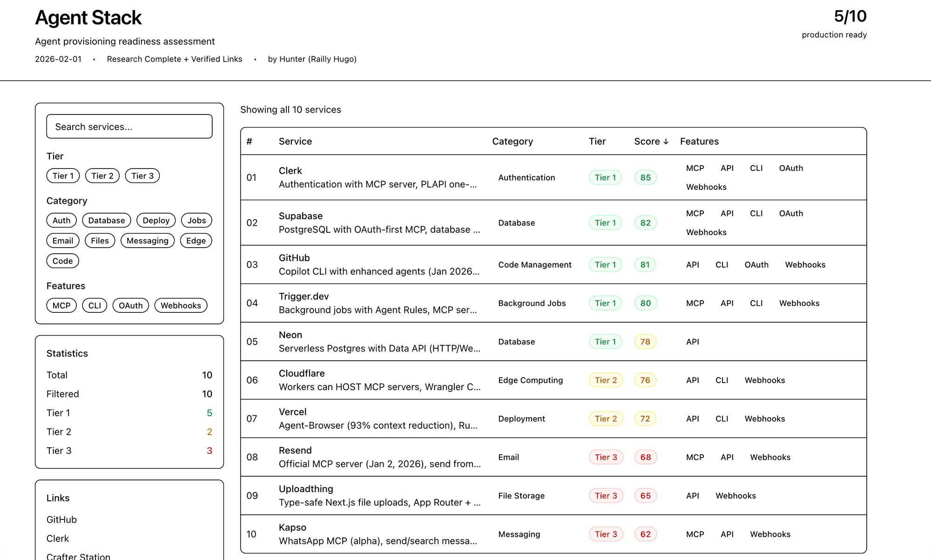Enable the Database category filter

coord(107,220)
